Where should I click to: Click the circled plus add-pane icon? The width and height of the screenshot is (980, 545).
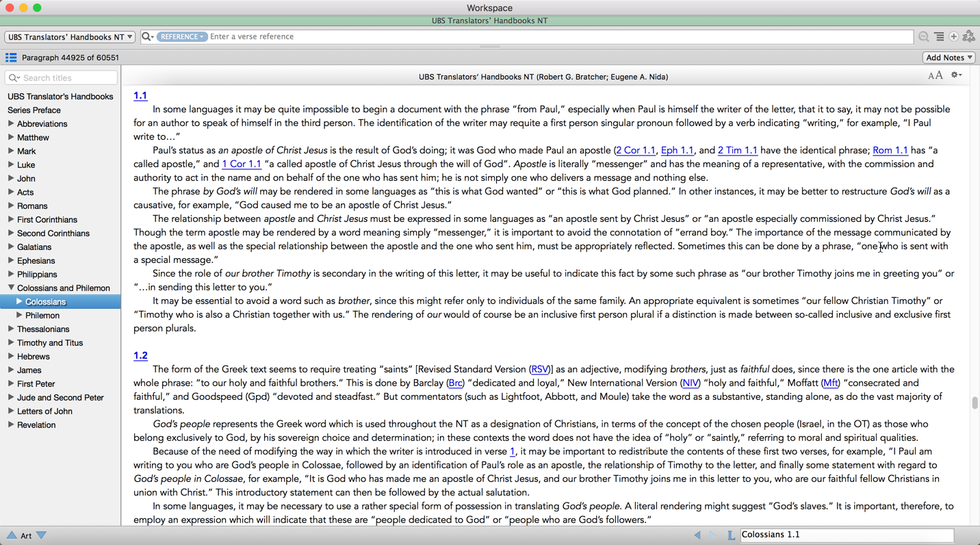point(953,37)
